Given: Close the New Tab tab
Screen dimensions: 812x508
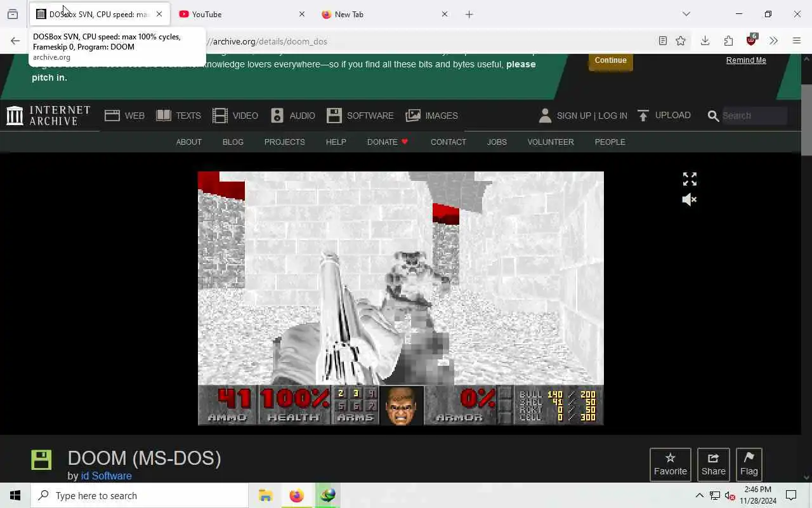Looking at the screenshot, I should 445,14.
